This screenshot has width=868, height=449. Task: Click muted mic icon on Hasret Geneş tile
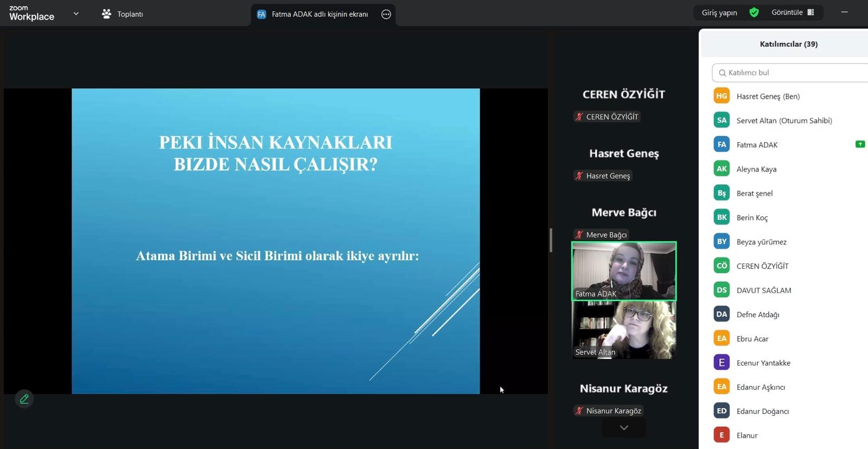[579, 176]
